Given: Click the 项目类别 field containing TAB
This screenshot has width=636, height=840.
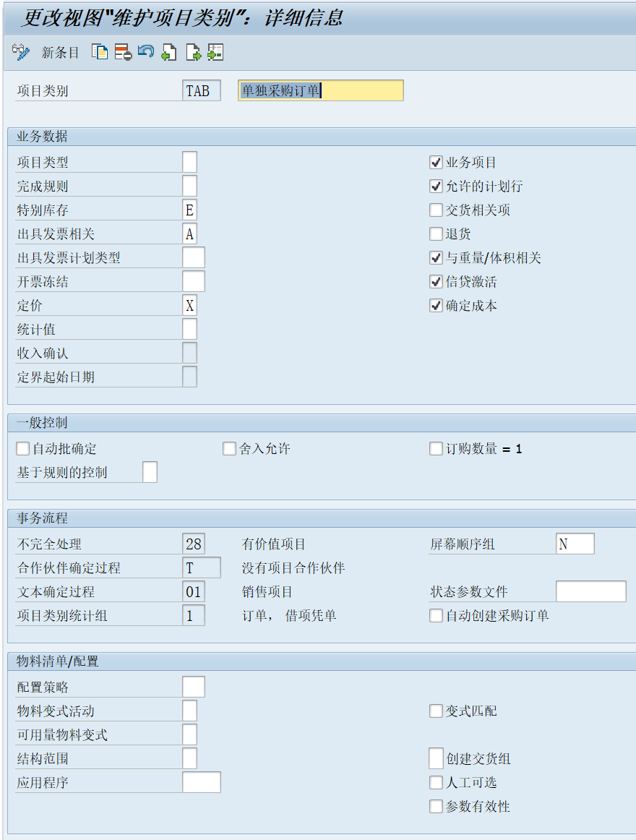Looking at the screenshot, I should coord(202,90).
